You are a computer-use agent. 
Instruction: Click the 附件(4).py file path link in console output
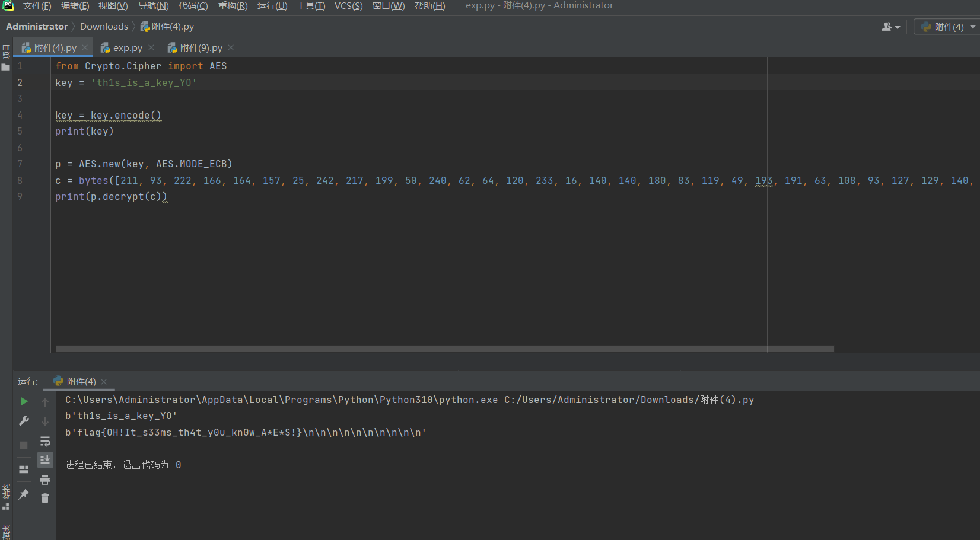(629, 400)
